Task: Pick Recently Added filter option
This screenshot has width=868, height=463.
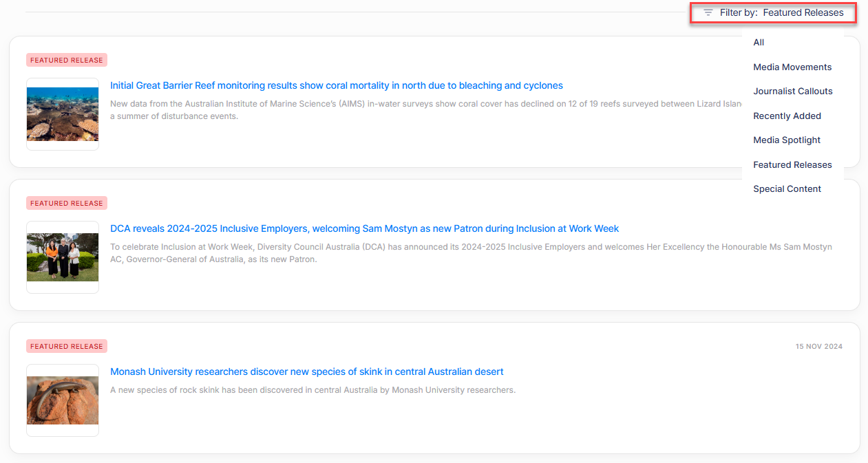Action: click(x=787, y=116)
